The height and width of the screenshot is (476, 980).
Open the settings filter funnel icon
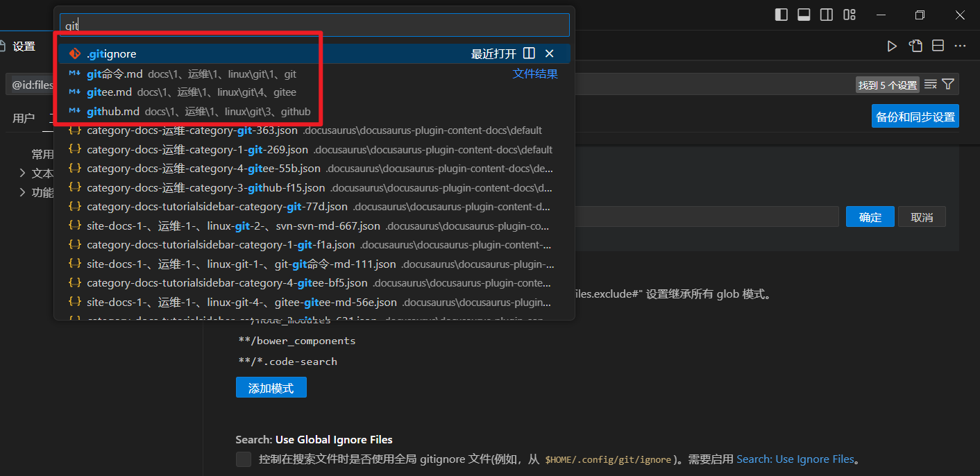pyautogui.click(x=948, y=85)
